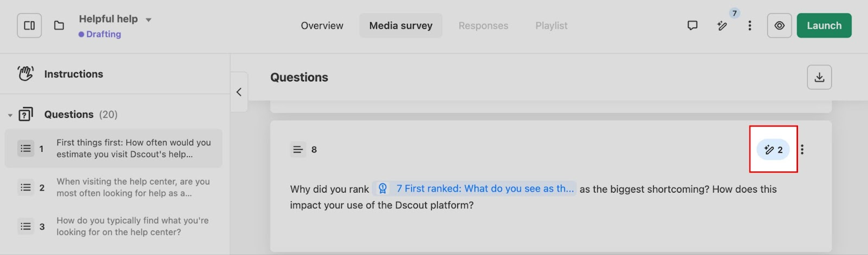Collapse the left sidebar with chevron
The width and height of the screenshot is (868, 255).
pyautogui.click(x=239, y=92)
